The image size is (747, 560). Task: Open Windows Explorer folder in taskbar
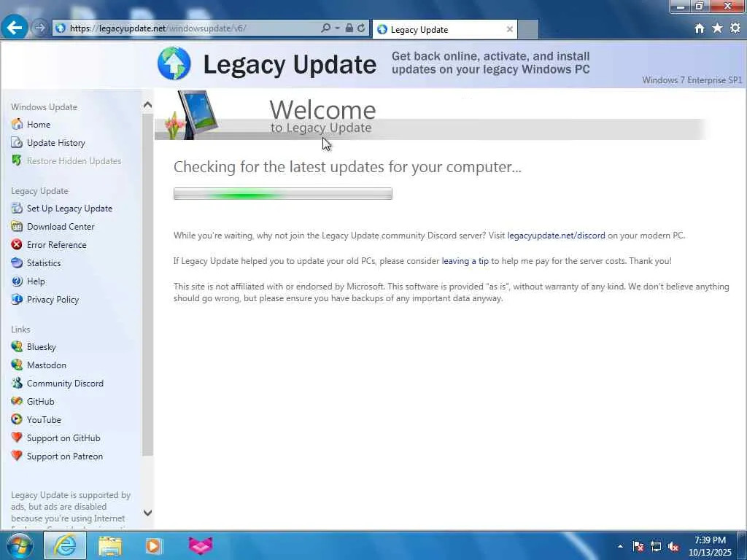[110, 545]
